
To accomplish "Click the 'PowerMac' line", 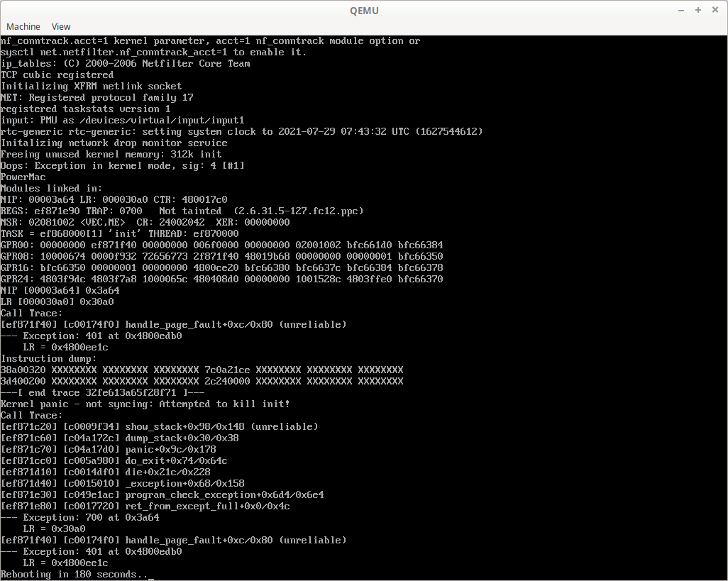I will pos(23,177).
